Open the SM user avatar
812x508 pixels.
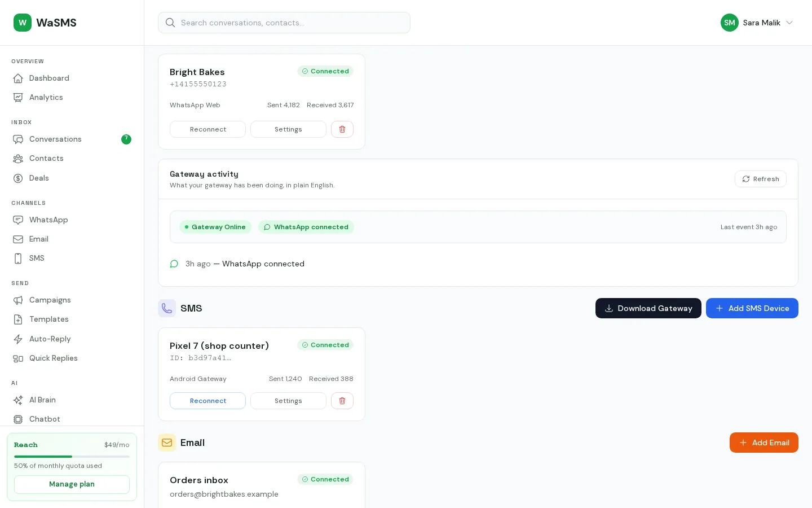(x=730, y=23)
